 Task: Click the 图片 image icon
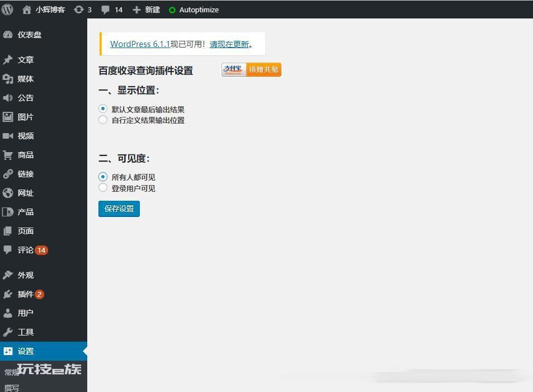(x=7, y=117)
